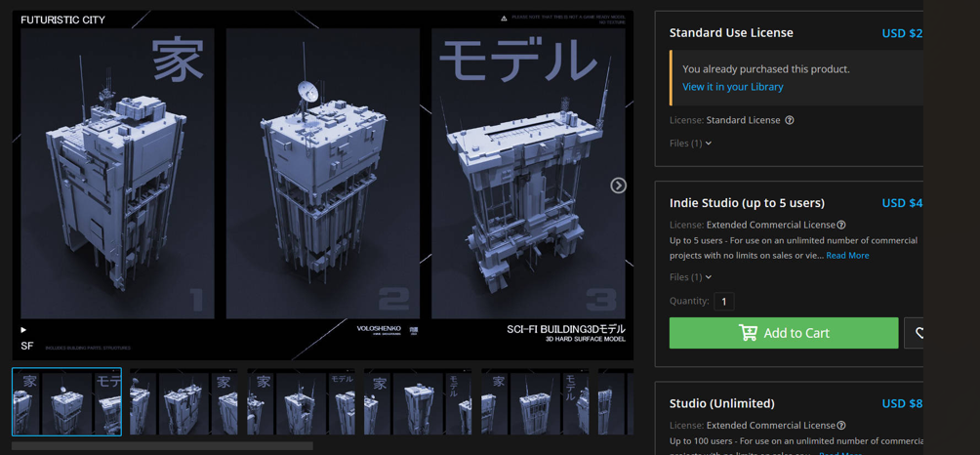The height and width of the screenshot is (455, 980).
Task: Select the first highlighted gallery thumbnail
Action: [x=67, y=402]
